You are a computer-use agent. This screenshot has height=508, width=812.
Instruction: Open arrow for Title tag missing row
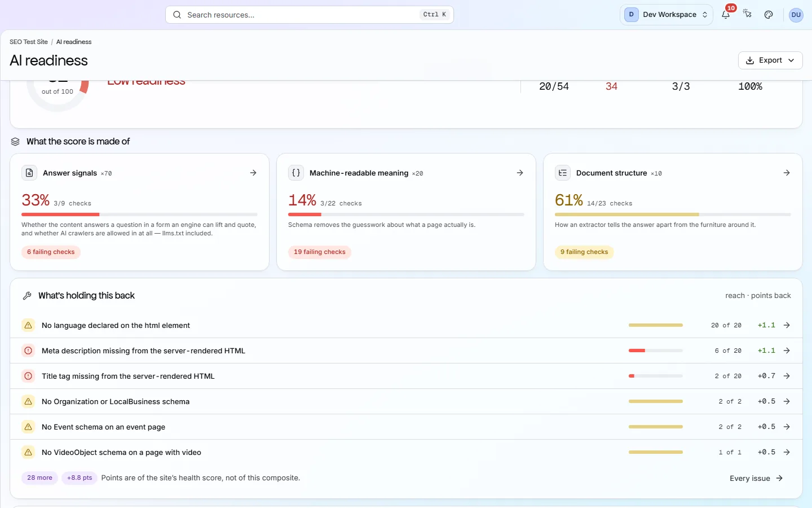tap(787, 376)
